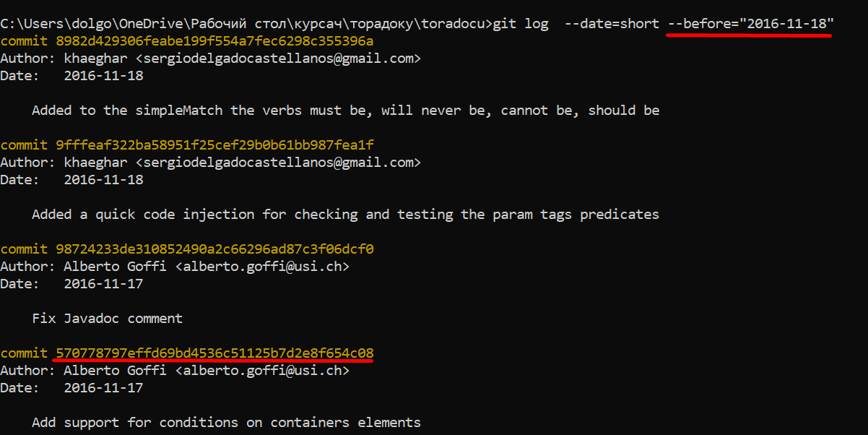Click the 'Added to the simpleMatch' commit message
The height and width of the screenshot is (435, 868).
(x=346, y=111)
